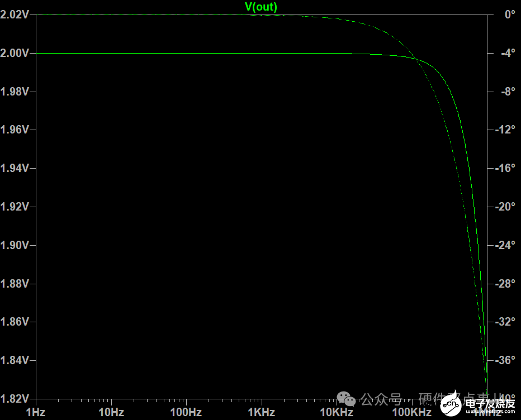Viewport: 521px width, 420px height.
Task: Click the 1.96V left axis label
Action: [15, 130]
